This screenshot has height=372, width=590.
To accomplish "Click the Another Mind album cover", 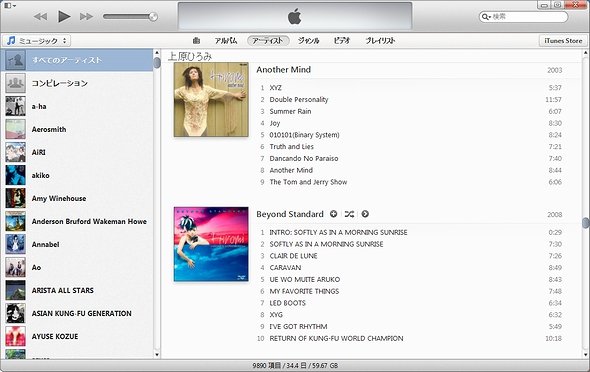I will [211, 100].
